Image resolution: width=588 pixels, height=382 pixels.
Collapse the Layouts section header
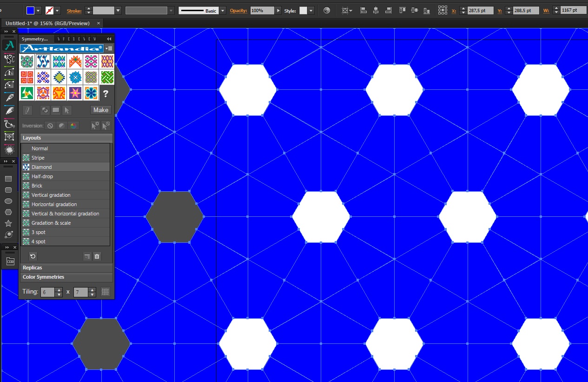click(x=66, y=138)
